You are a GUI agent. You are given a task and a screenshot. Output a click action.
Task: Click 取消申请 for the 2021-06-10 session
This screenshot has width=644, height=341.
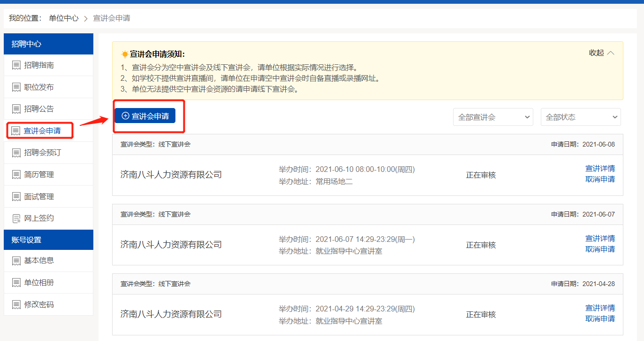(x=600, y=179)
